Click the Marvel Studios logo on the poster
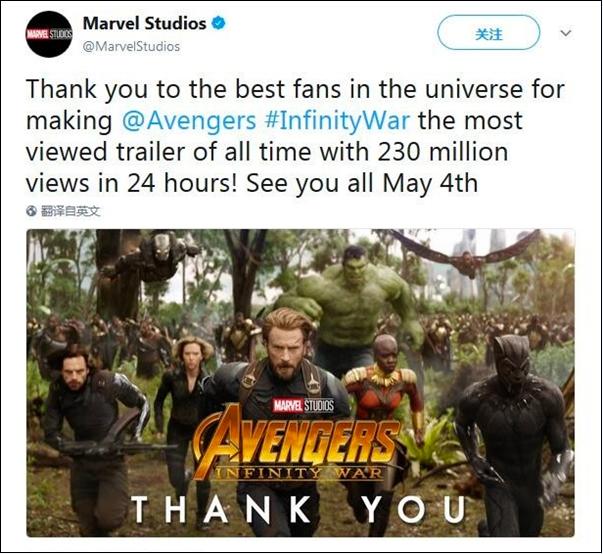 point(303,405)
